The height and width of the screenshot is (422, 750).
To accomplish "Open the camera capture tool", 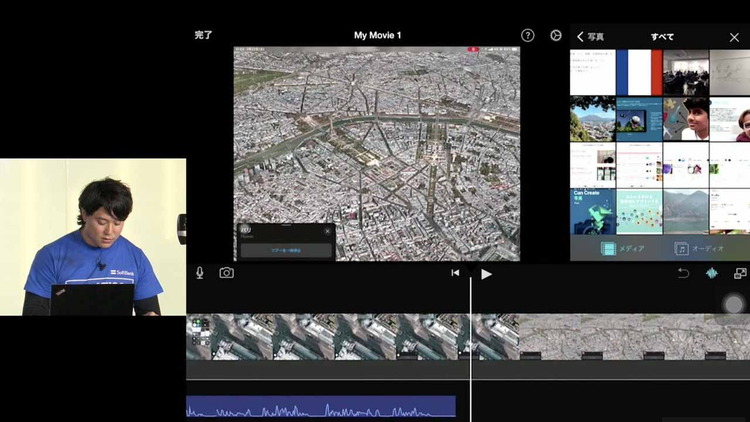I will (x=227, y=273).
